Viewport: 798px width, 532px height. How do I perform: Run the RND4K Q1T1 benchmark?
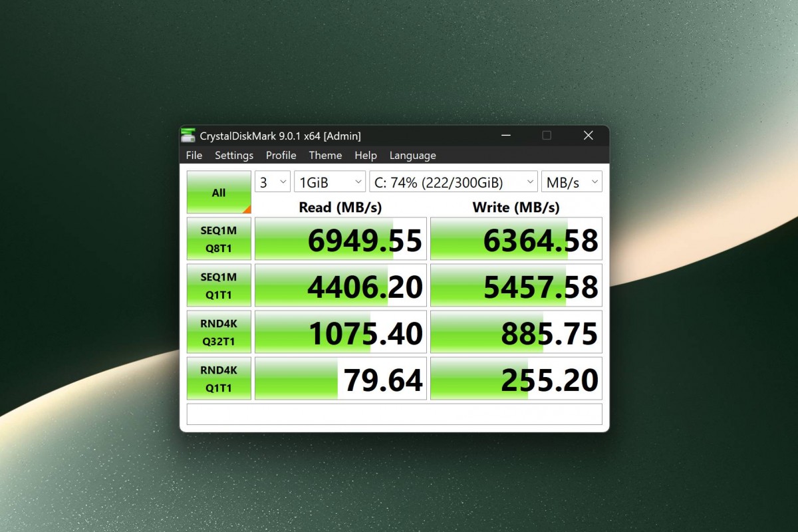tap(219, 378)
